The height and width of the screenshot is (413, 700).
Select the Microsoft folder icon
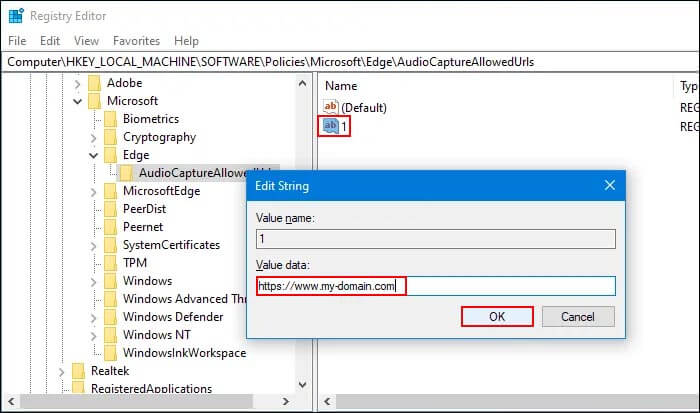point(94,101)
